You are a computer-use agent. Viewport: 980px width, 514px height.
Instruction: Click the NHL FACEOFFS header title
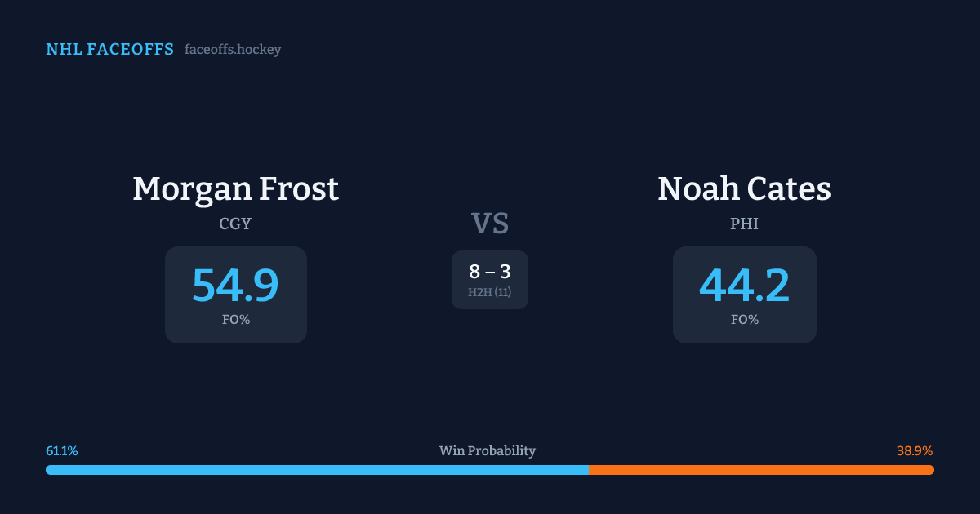pos(109,50)
